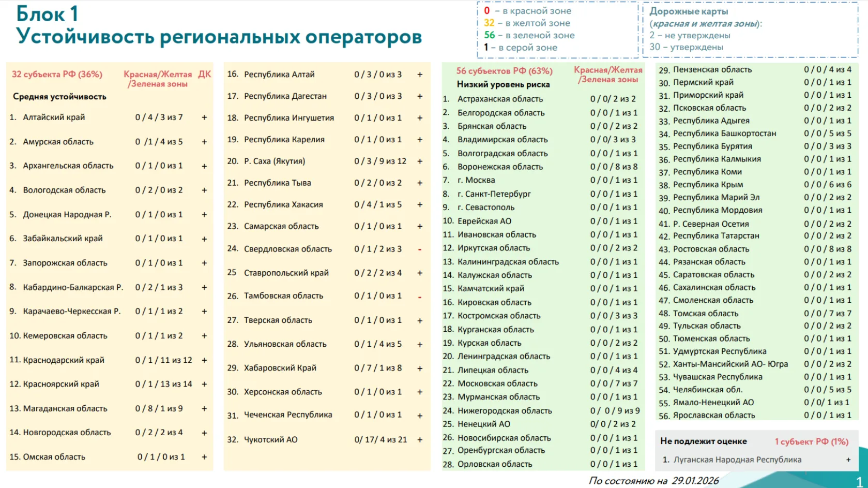The image size is (868, 488).
Task: Click the plus sign beside Хабаровский Край
Action: pyautogui.click(x=420, y=368)
